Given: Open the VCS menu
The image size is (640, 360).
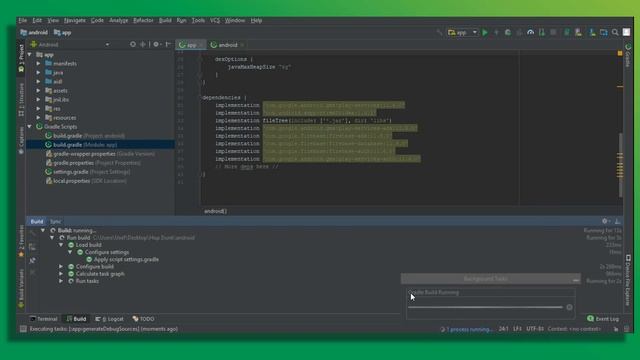Looking at the screenshot, I should click(215, 20).
